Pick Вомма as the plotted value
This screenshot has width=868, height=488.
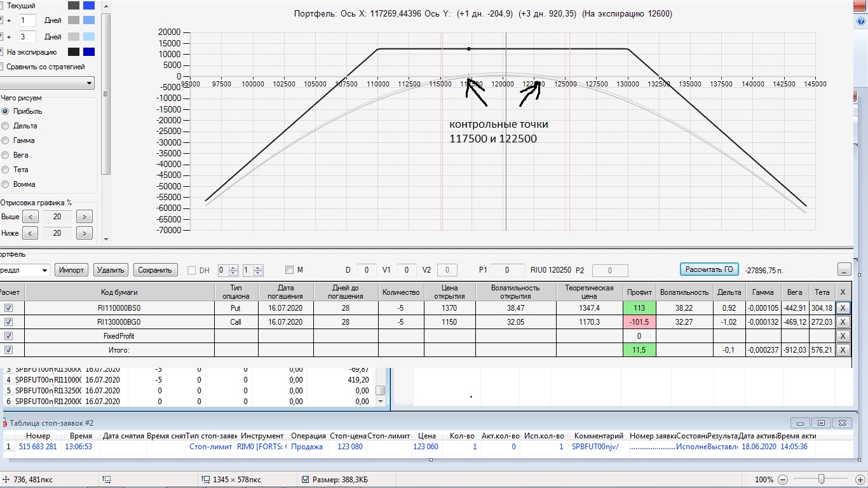[x=6, y=184]
